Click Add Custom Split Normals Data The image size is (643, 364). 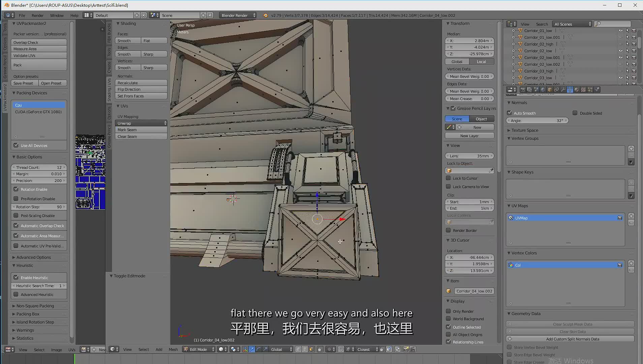point(570,339)
